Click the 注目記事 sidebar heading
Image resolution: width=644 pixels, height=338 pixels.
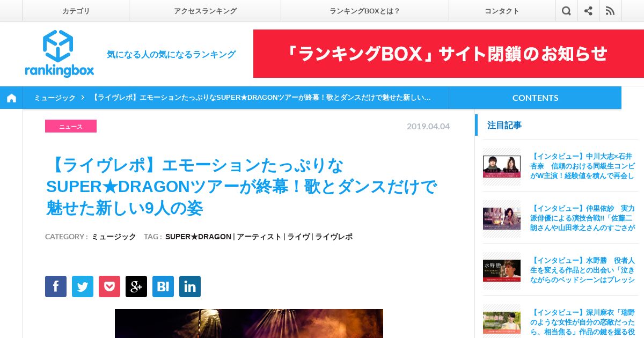pos(504,125)
